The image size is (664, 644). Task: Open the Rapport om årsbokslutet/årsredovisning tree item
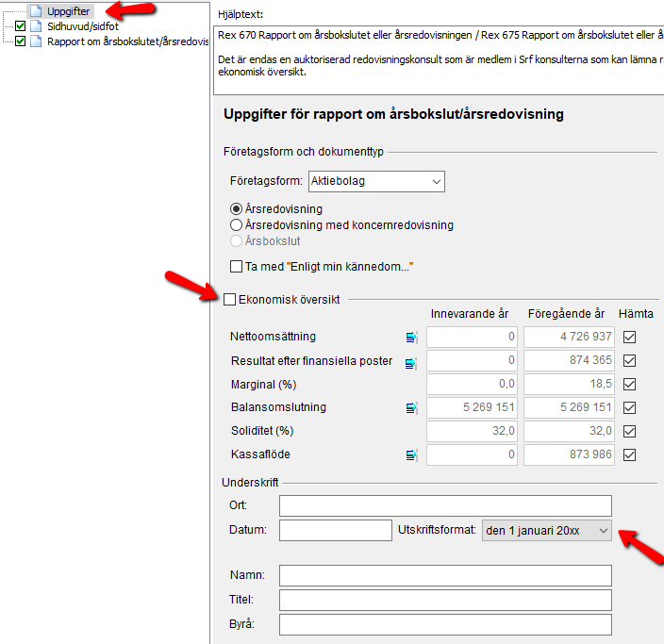point(128,41)
